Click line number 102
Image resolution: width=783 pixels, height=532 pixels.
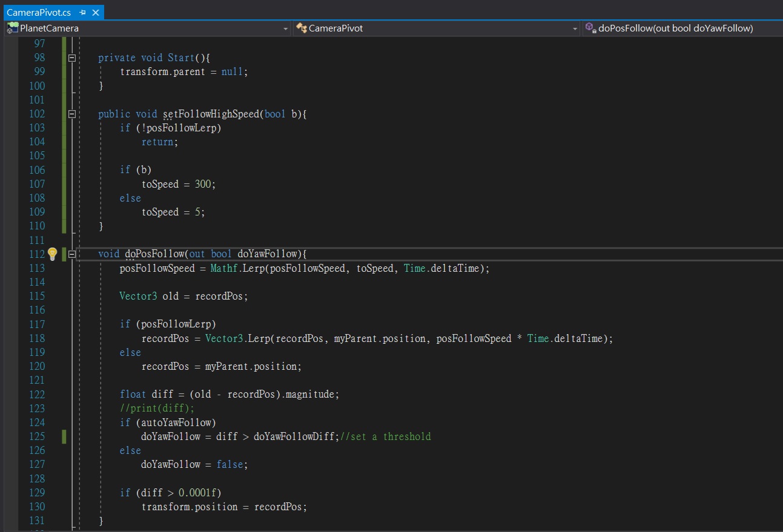37,114
